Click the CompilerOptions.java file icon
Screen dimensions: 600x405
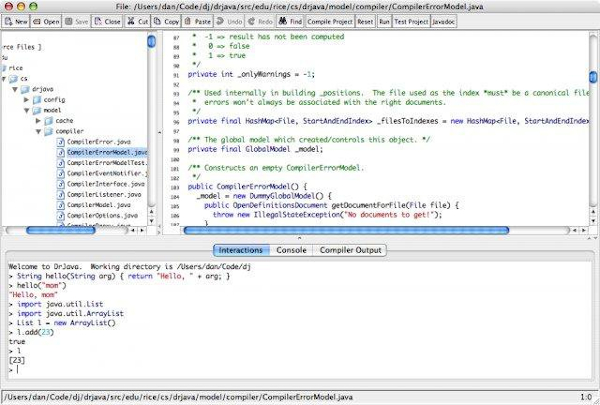60,216
